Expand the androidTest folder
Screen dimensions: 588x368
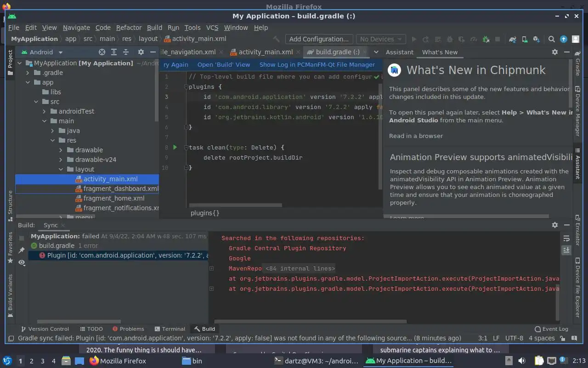[44, 111]
